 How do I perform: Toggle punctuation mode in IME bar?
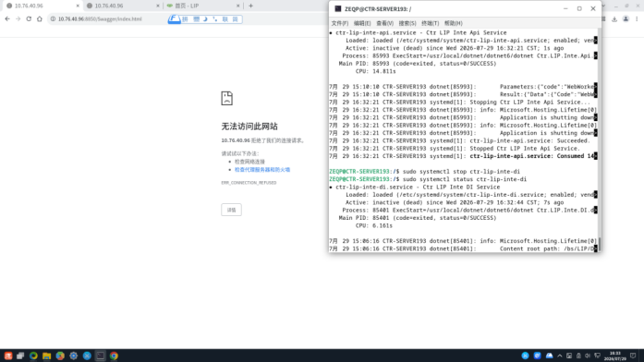(215, 19)
